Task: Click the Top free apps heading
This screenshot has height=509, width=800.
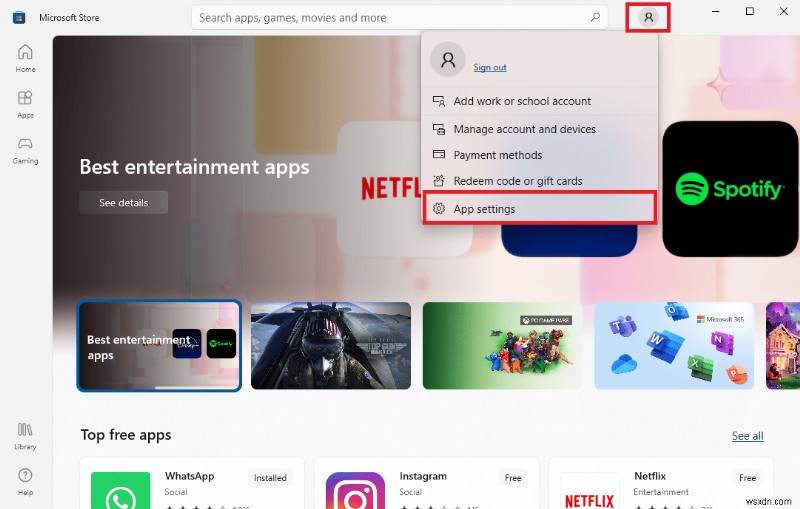Action: (126, 435)
